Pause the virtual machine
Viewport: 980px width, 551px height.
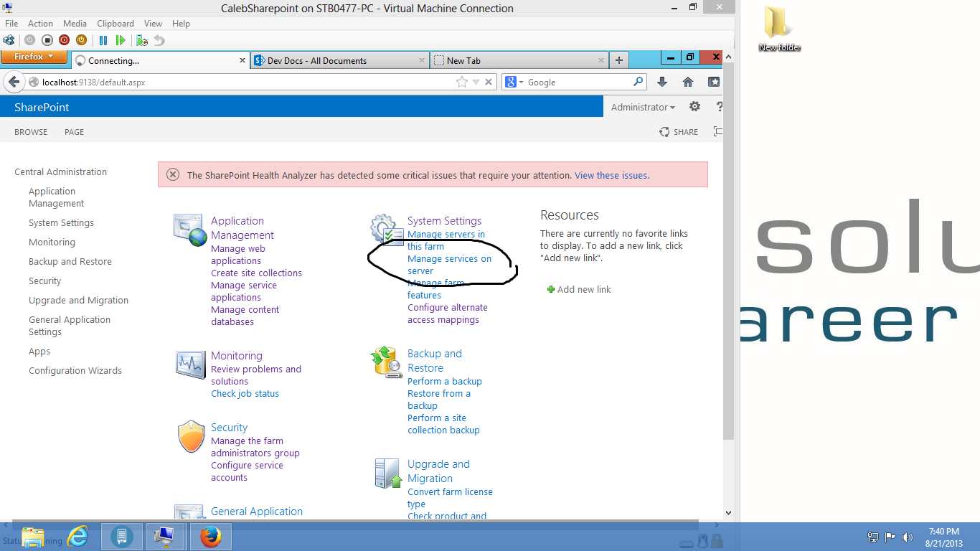coord(103,40)
